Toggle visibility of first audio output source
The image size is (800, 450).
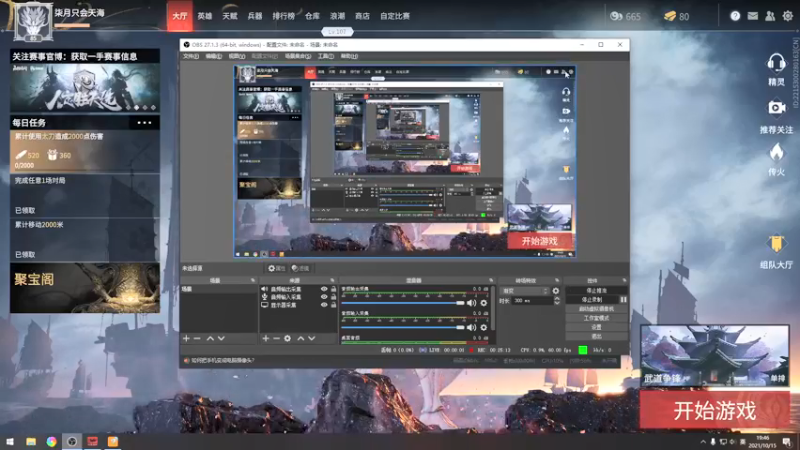pos(323,289)
